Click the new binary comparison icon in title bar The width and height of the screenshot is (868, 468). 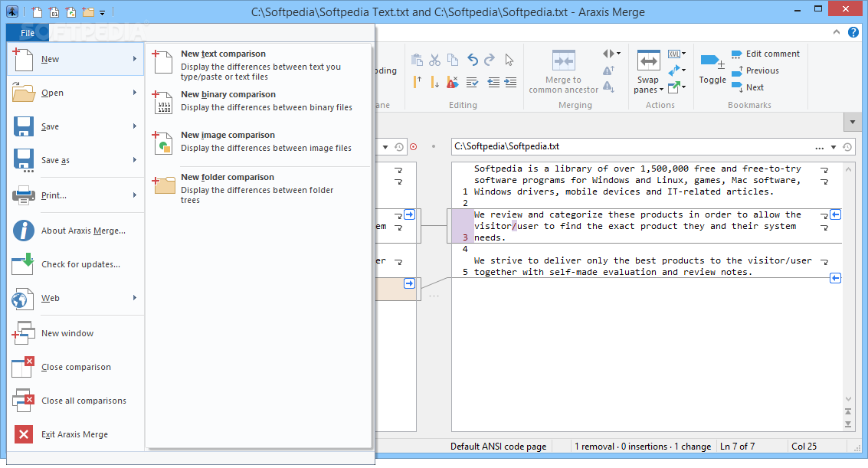(54, 11)
